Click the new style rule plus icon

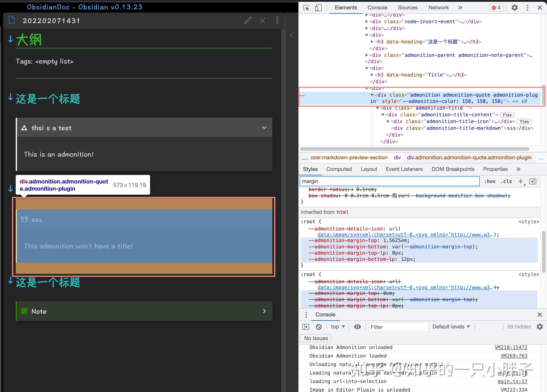pos(521,181)
